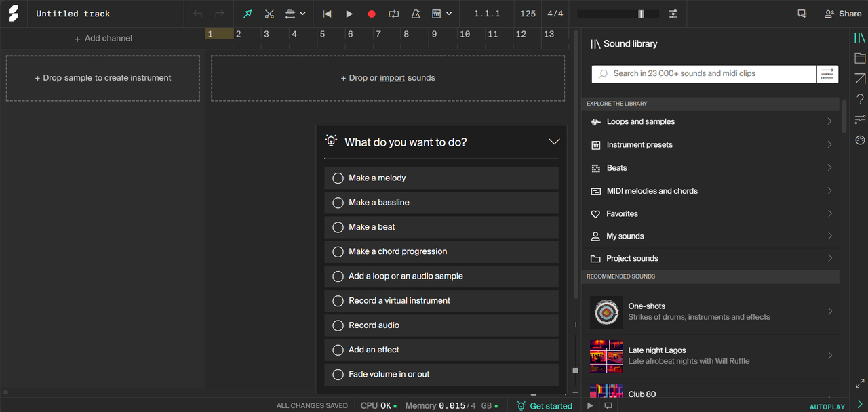The image size is (868, 412).
Task: Open the comments chat icon
Action: click(x=802, y=14)
